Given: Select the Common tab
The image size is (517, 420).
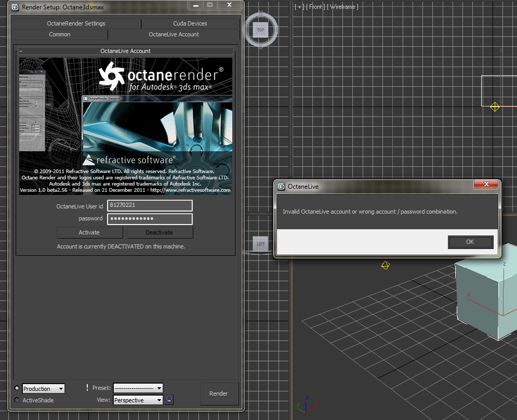Looking at the screenshot, I should coord(60,34).
